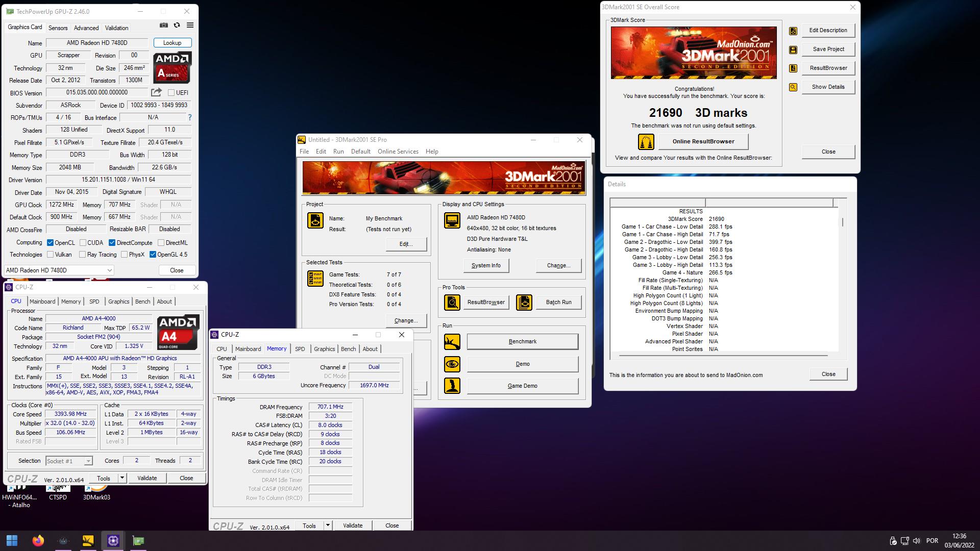
Task: Click the Benchmark button
Action: (523, 342)
